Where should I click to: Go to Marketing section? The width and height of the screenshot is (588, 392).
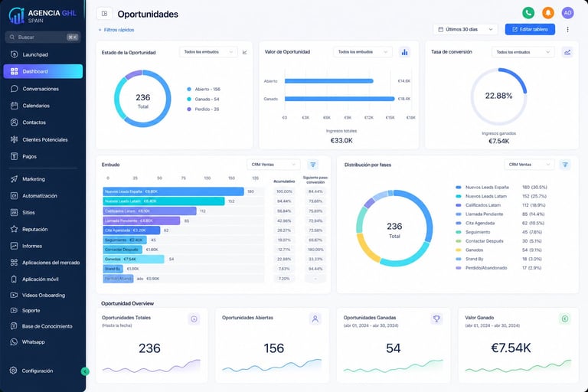43,179
